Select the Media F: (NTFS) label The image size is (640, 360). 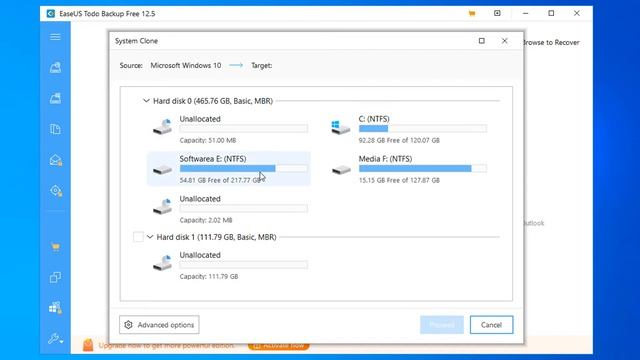click(385, 159)
